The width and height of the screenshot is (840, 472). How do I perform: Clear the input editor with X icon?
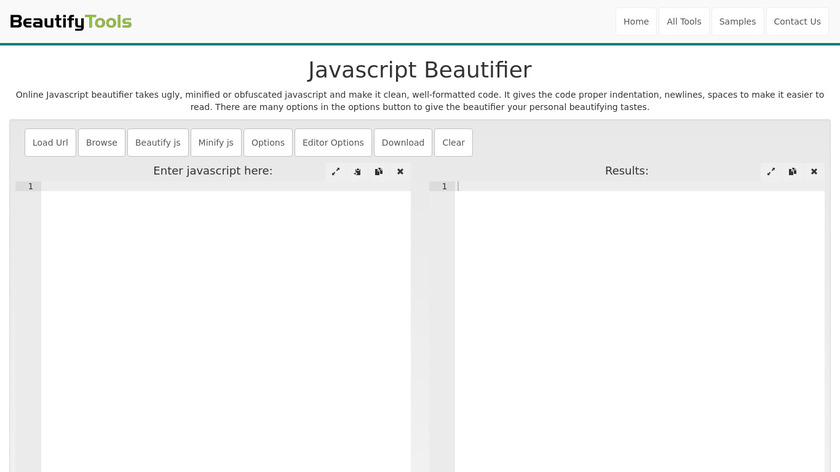coord(400,171)
